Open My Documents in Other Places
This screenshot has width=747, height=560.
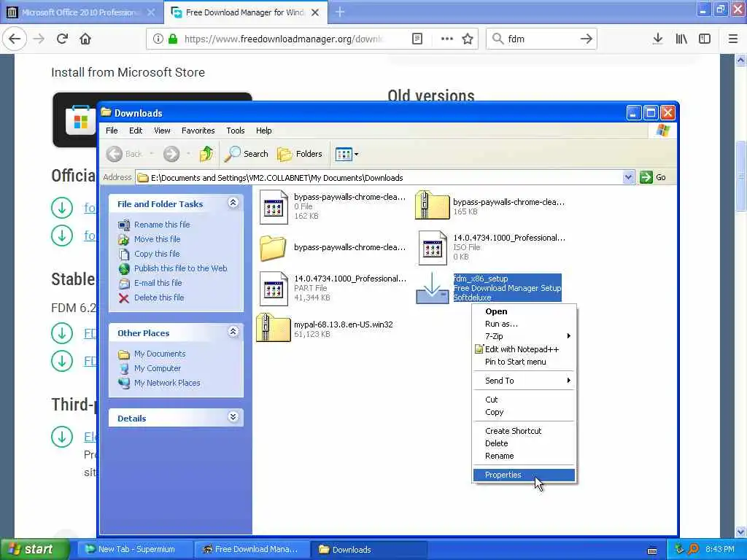(160, 354)
